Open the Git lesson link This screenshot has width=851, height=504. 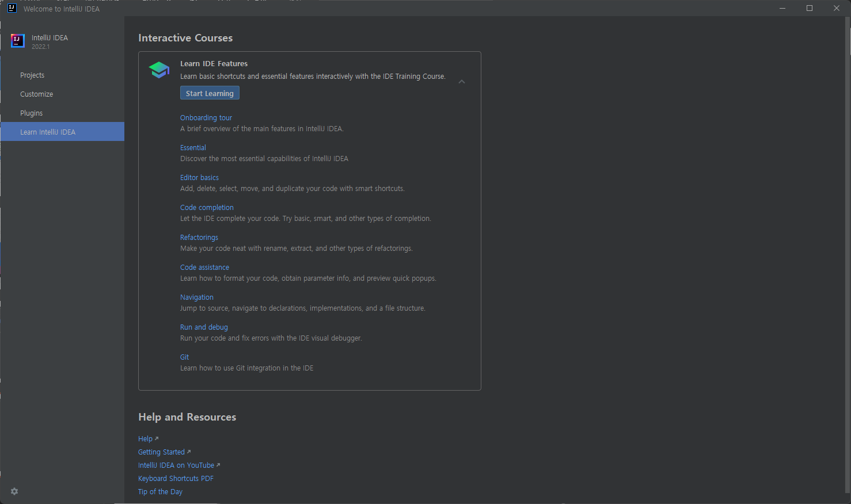(x=184, y=357)
